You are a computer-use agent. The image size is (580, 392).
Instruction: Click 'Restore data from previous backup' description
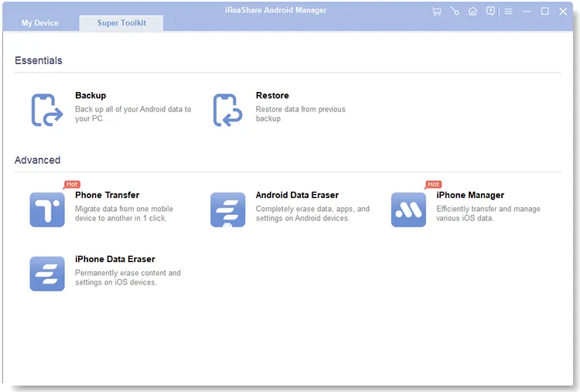pyautogui.click(x=300, y=114)
